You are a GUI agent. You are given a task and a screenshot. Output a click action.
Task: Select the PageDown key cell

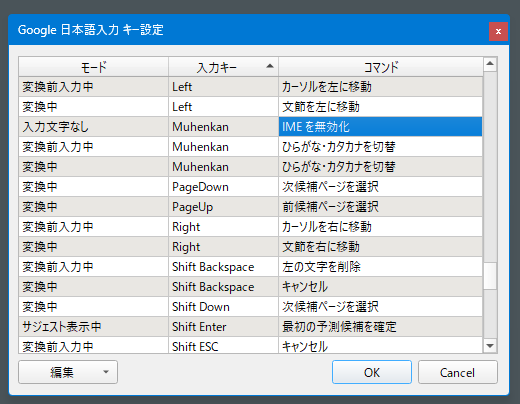coord(223,187)
